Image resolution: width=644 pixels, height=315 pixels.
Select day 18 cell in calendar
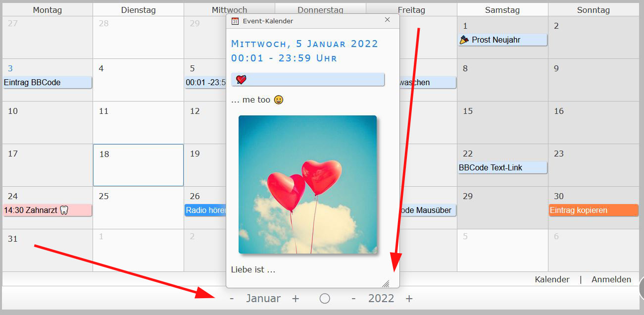pos(138,165)
